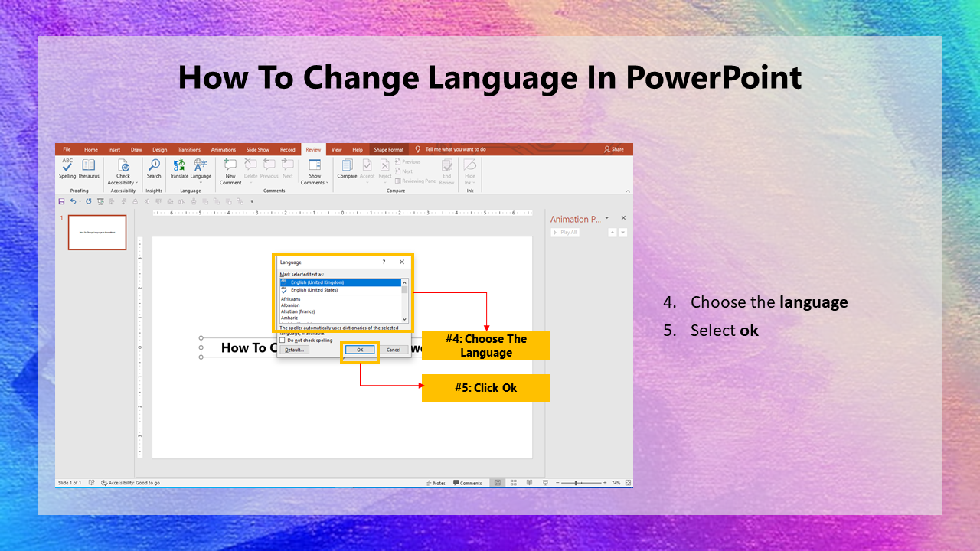Open the Slide Show tab
Screen dimensions: 980x551
tap(258, 149)
